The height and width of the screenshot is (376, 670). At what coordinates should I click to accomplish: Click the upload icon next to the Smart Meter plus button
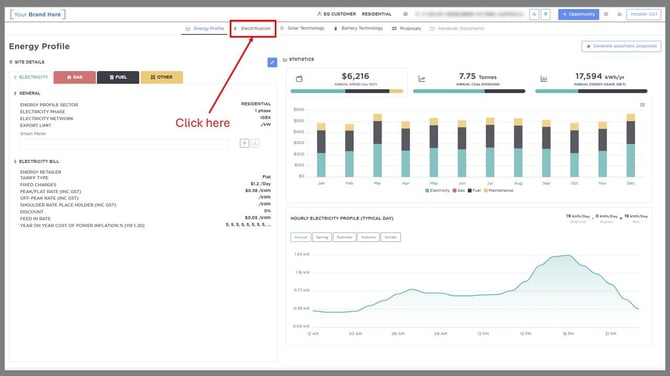(255, 143)
